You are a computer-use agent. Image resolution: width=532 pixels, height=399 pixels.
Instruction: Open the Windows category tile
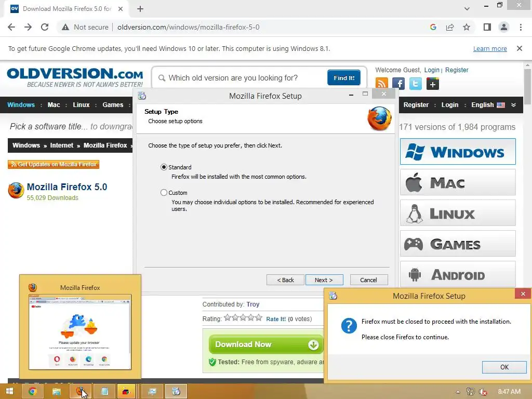458,152
